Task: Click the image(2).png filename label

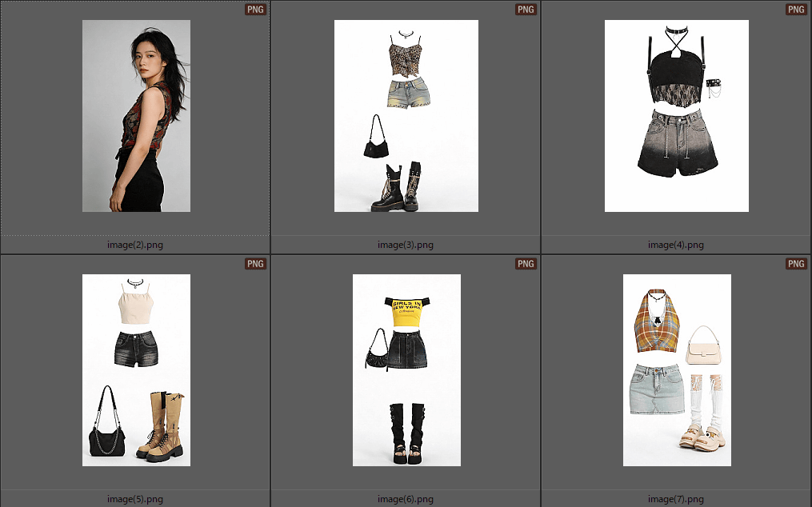Action: pos(135,245)
